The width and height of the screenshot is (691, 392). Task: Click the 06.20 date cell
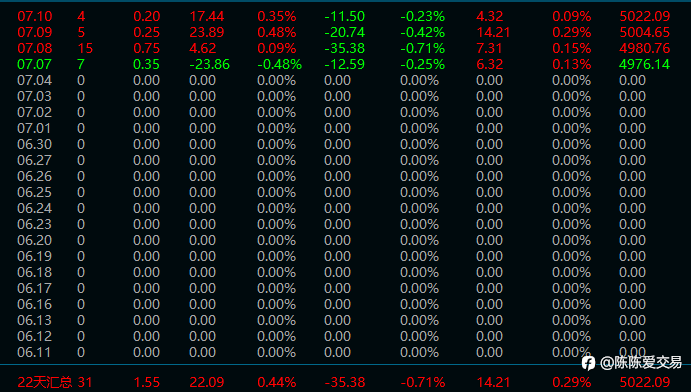click(x=35, y=240)
